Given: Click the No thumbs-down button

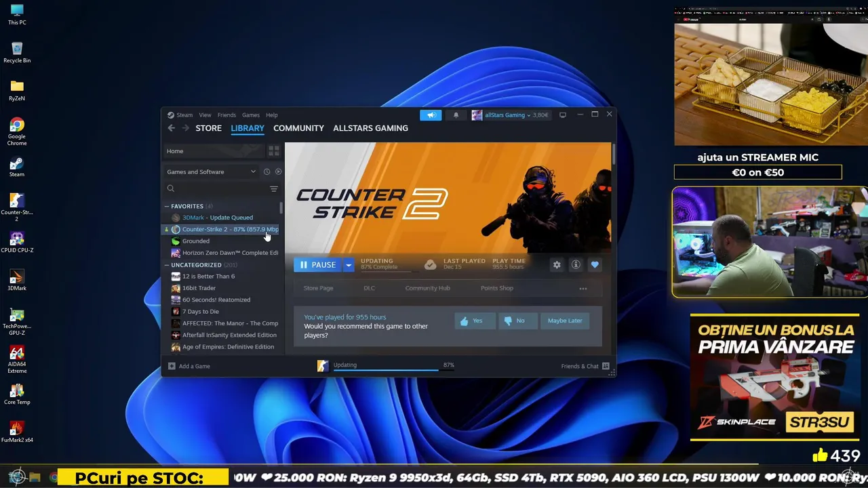Looking at the screenshot, I should pos(517,321).
